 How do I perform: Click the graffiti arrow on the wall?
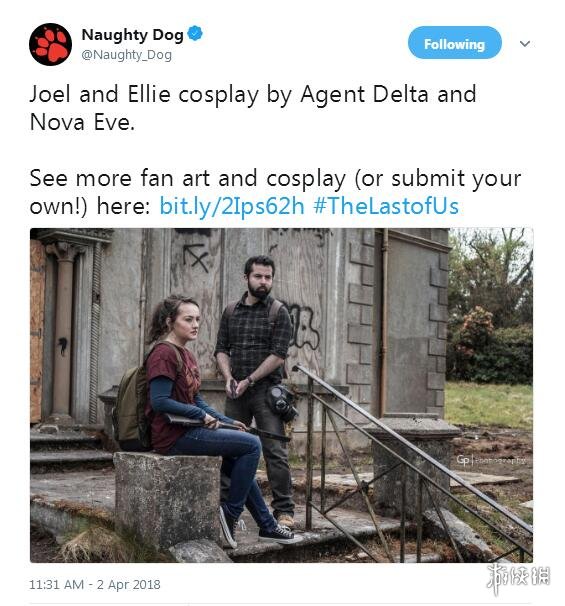[x=196, y=257]
